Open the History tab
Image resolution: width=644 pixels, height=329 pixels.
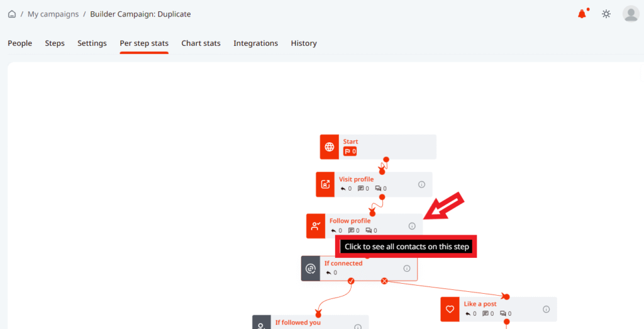tap(303, 43)
